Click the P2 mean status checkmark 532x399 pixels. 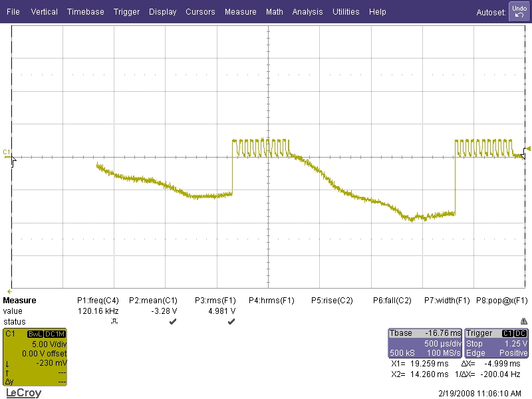coord(173,321)
